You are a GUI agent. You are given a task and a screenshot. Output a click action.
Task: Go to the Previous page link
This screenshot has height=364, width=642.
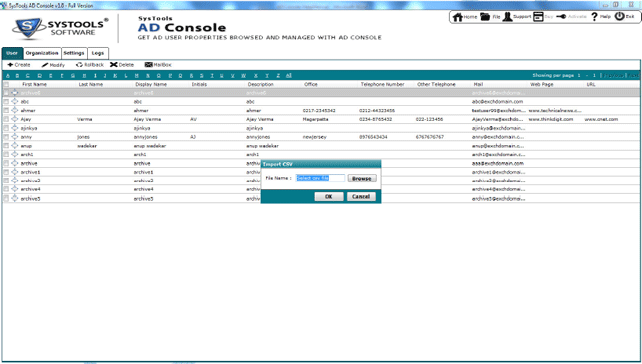click(614, 75)
